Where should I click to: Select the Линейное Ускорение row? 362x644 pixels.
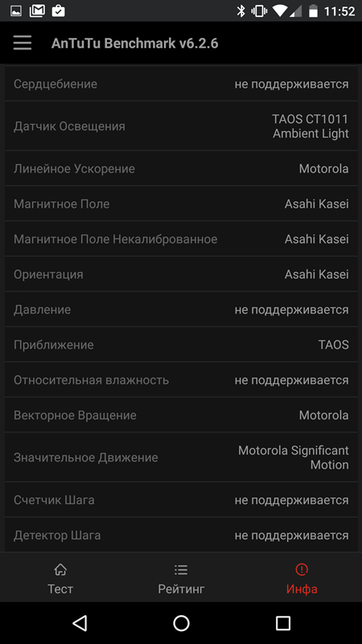point(181,169)
